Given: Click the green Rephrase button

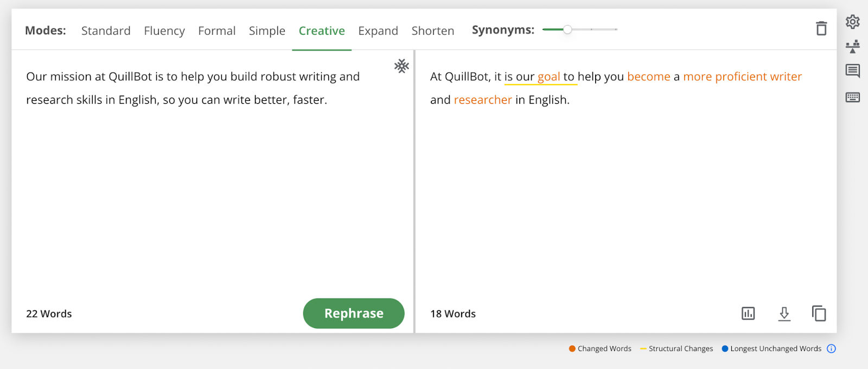Looking at the screenshot, I should pyautogui.click(x=354, y=313).
